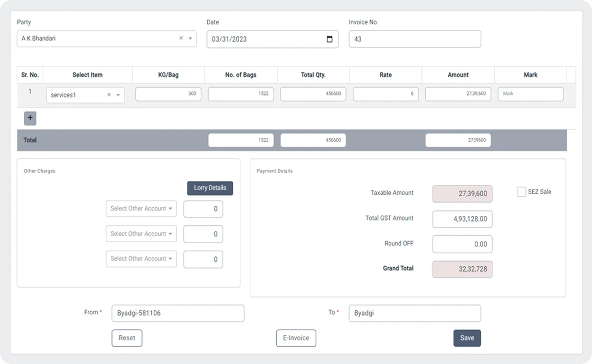The height and width of the screenshot is (364, 592).
Task: Click the Grand Total field
Action: click(x=462, y=269)
